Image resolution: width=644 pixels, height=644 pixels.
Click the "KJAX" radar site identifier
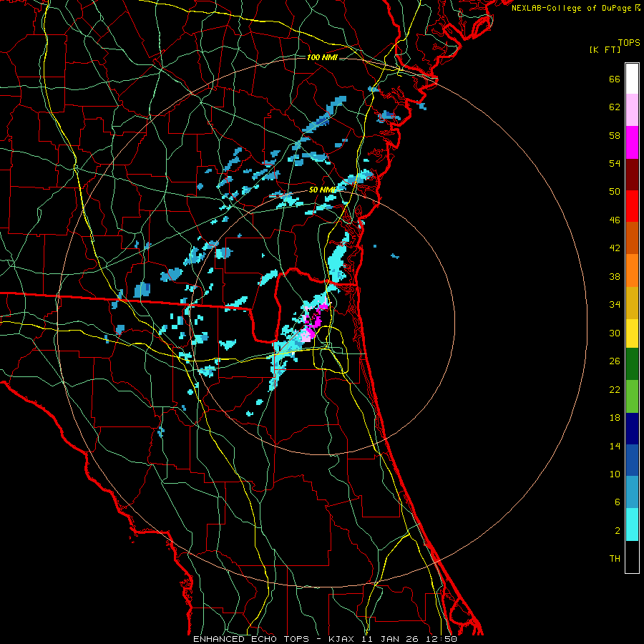tap(341, 639)
